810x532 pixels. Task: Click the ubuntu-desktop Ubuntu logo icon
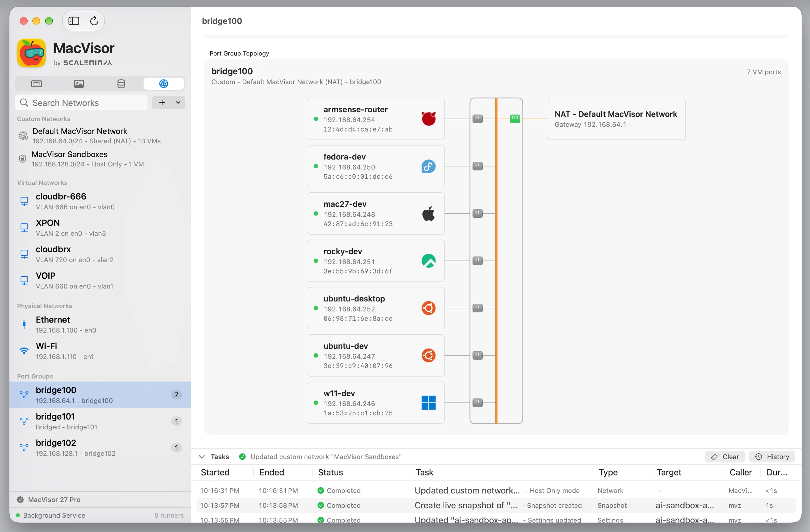click(x=428, y=308)
